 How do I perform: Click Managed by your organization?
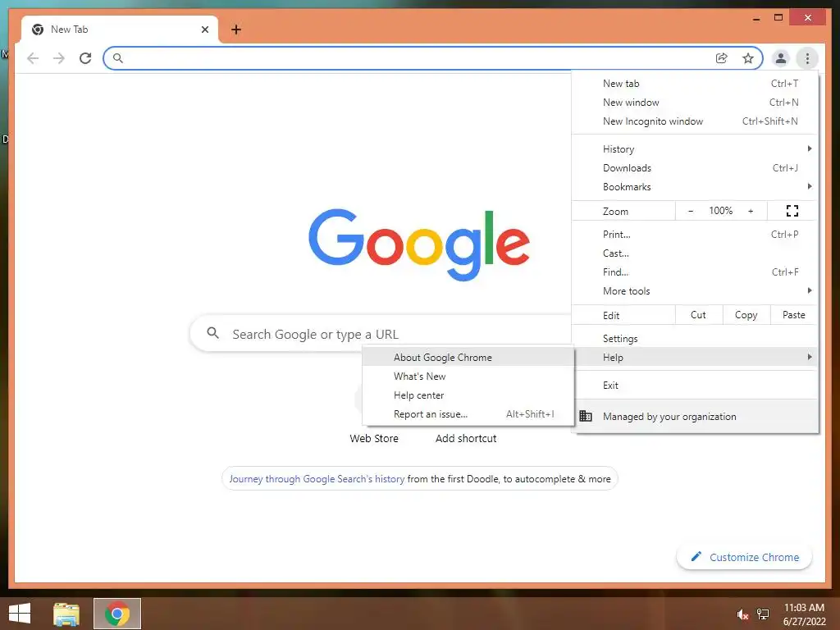point(695,416)
